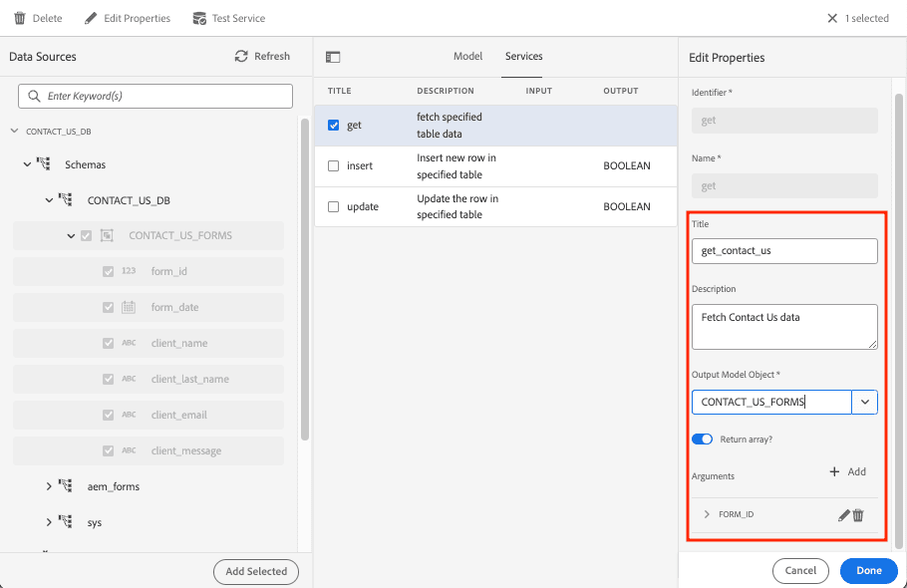Click the Delete trash icon in toolbar
The image size is (907, 588).
(20, 19)
